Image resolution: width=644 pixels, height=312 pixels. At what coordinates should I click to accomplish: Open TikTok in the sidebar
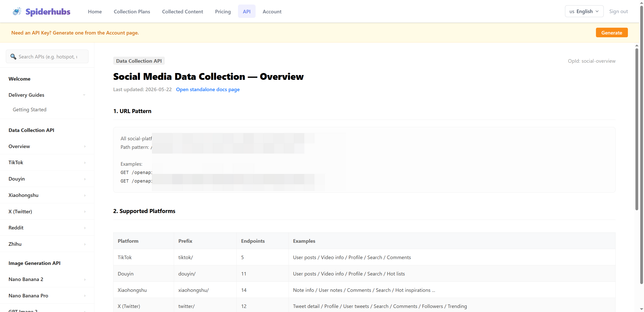(16, 162)
